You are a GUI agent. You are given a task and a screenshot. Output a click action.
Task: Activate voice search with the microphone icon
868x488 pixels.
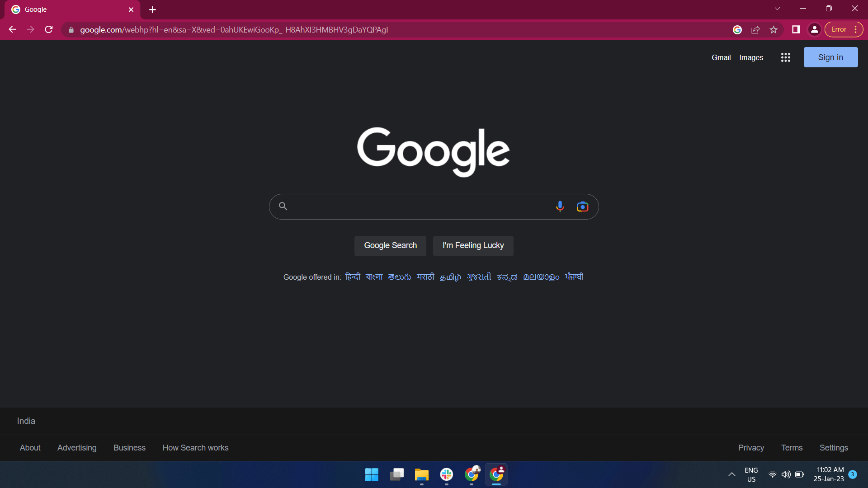pos(560,206)
